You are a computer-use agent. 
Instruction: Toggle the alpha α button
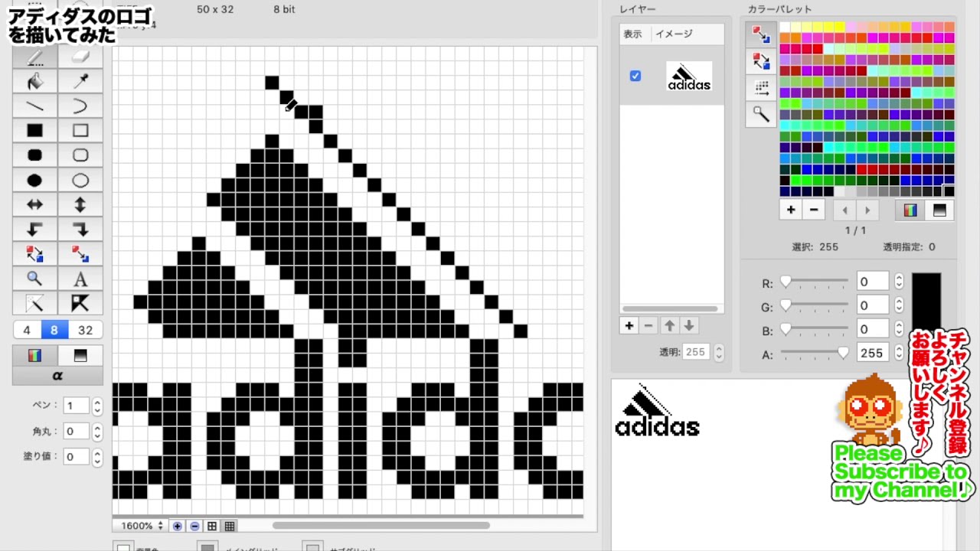click(x=57, y=376)
